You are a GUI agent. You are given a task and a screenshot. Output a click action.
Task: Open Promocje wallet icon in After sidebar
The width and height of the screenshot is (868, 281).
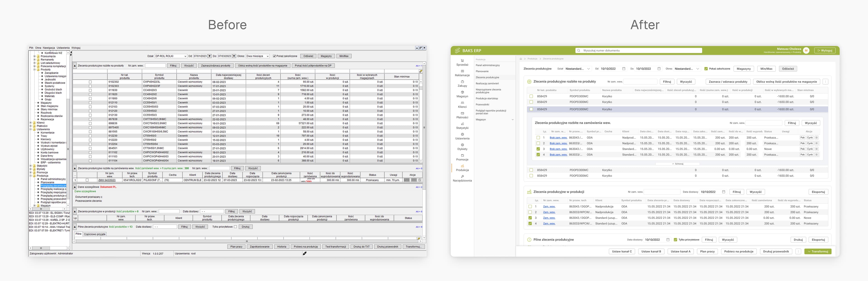462,155
